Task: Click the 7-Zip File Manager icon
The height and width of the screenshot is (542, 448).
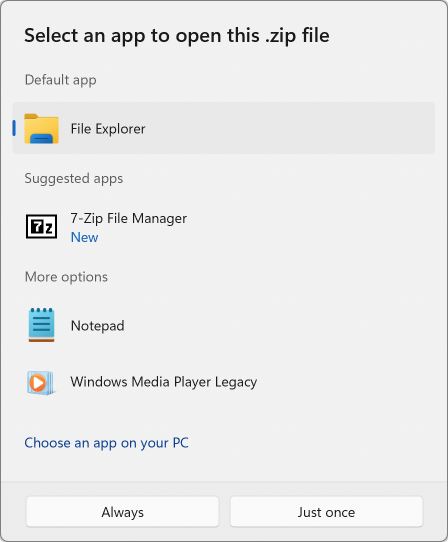Action: 41,226
